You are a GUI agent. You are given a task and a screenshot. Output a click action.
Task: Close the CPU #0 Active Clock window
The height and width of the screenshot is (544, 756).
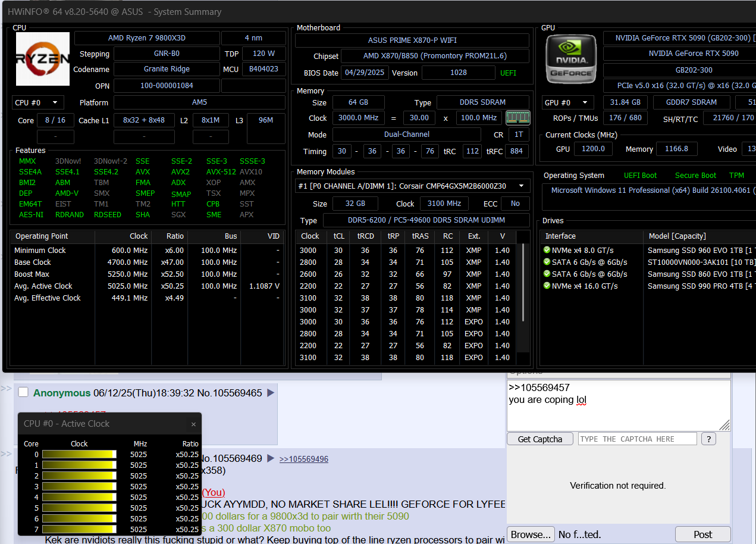[x=193, y=424]
